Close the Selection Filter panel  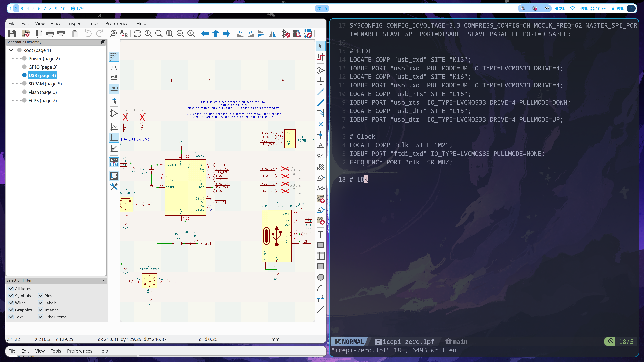pos(103,280)
